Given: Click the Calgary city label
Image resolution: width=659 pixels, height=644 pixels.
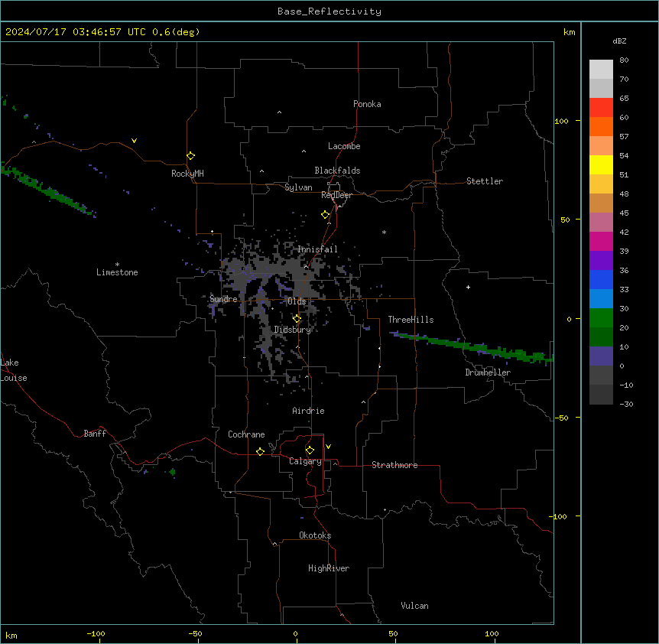Looking at the screenshot, I should click(x=305, y=461).
